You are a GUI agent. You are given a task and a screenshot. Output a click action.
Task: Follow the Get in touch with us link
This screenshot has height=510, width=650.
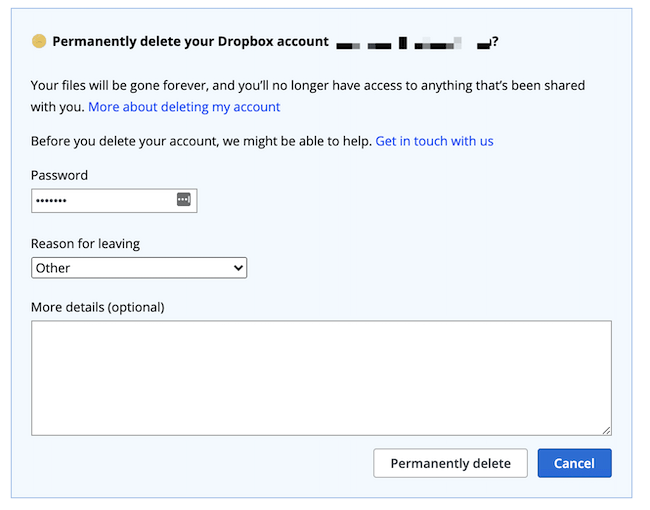(x=434, y=141)
